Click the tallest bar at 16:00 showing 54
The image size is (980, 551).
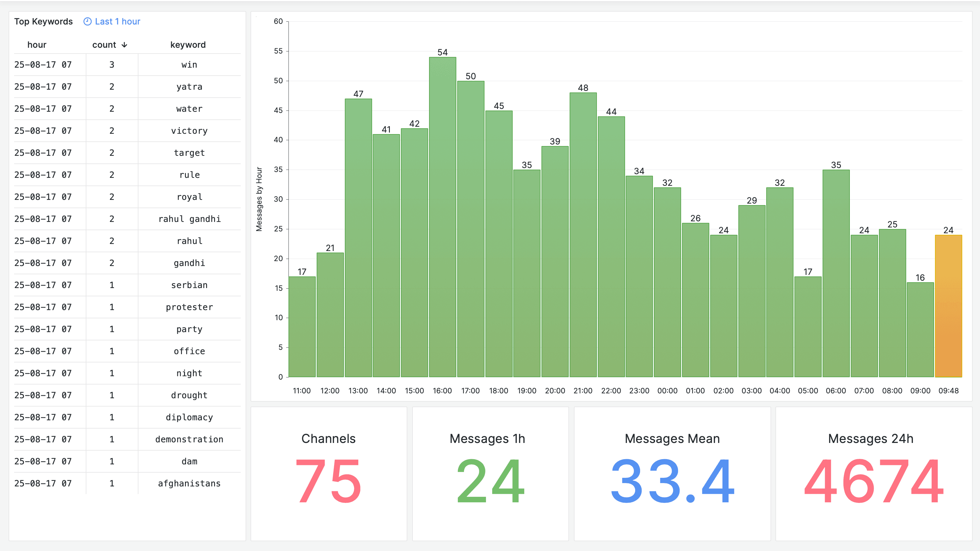[x=443, y=213]
